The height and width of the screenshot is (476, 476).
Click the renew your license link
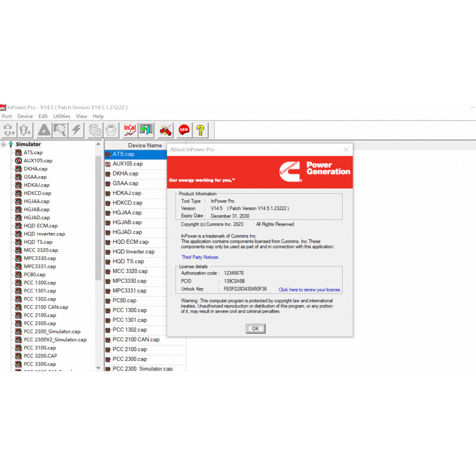(310, 289)
